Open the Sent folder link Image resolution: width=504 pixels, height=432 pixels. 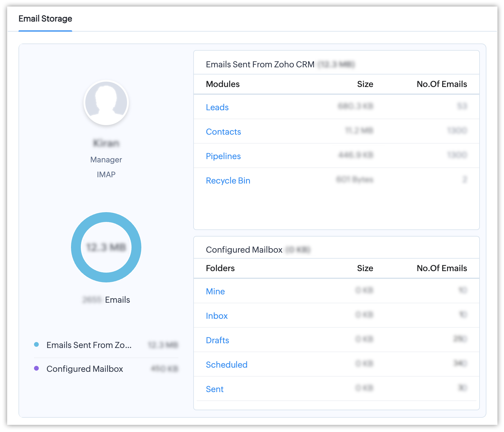click(214, 389)
